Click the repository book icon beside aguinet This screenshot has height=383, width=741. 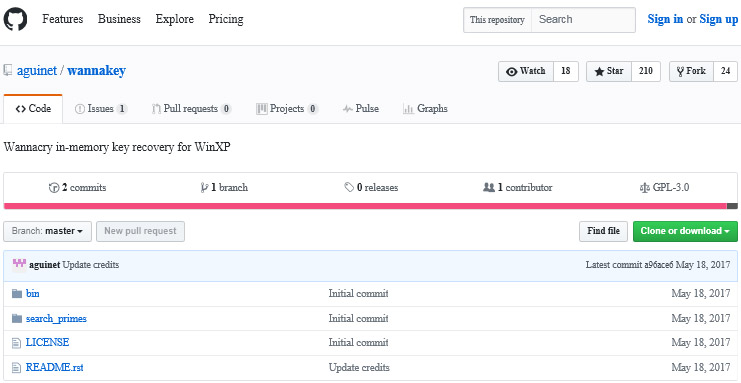coord(8,71)
